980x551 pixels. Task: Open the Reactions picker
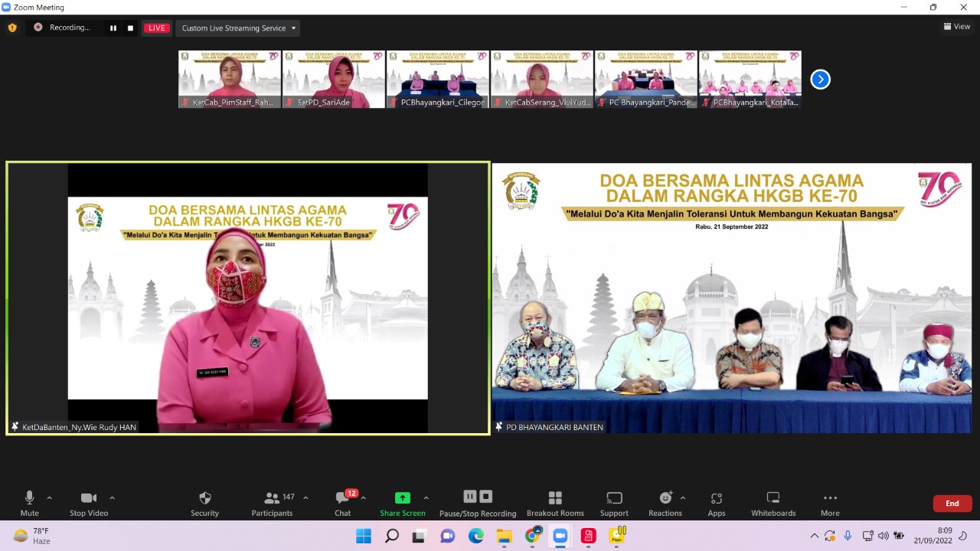click(x=665, y=503)
